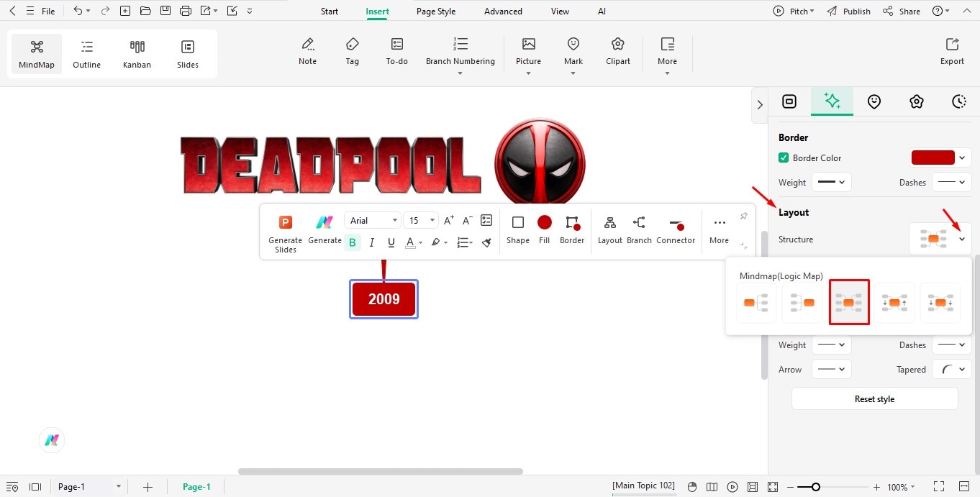Open the hamburger menu icon
Image resolution: width=980 pixels, height=497 pixels.
click(x=30, y=11)
